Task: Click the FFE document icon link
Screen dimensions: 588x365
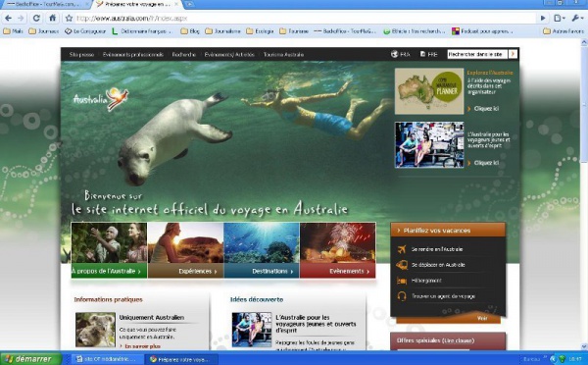Action: coord(428,54)
